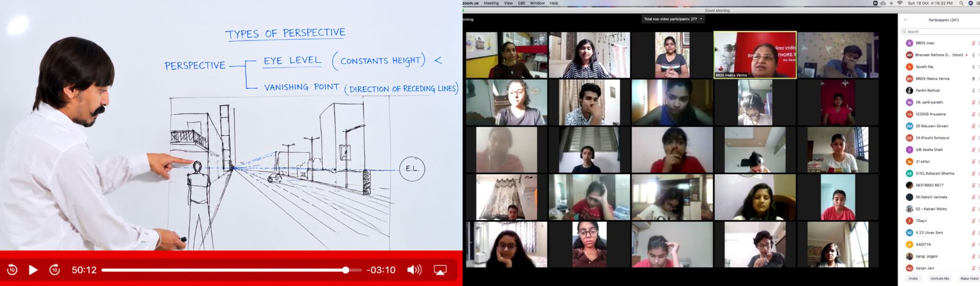Click the Unmute Me button

click(940, 278)
